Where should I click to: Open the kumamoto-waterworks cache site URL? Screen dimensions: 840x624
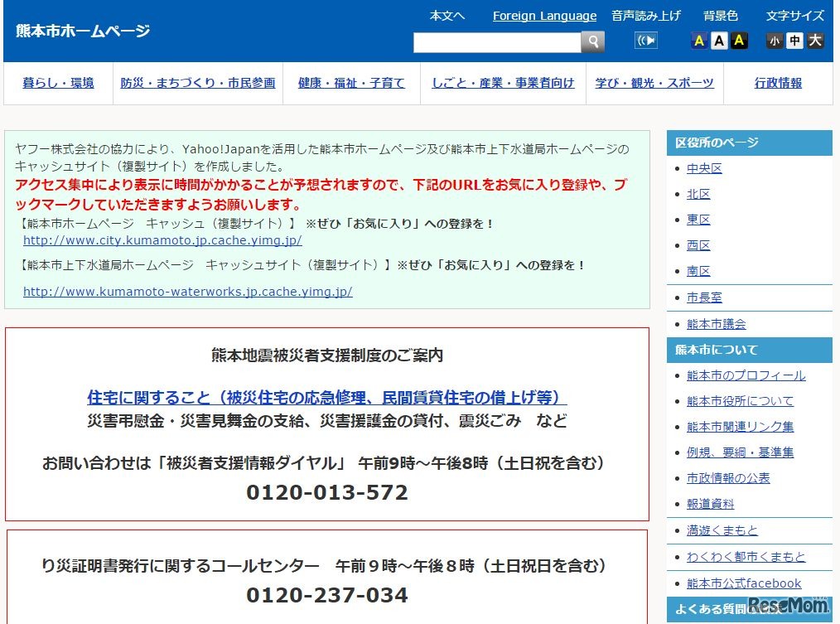coord(188,292)
